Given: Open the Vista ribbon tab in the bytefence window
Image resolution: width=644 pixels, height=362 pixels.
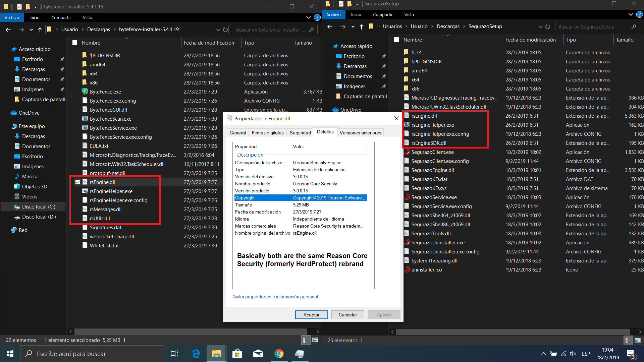Looking at the screenshot, I should tap(87, 17).
